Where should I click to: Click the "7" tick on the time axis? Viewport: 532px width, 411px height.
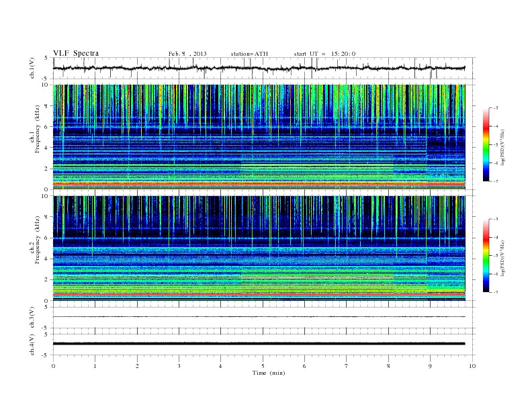click(346, 366)
